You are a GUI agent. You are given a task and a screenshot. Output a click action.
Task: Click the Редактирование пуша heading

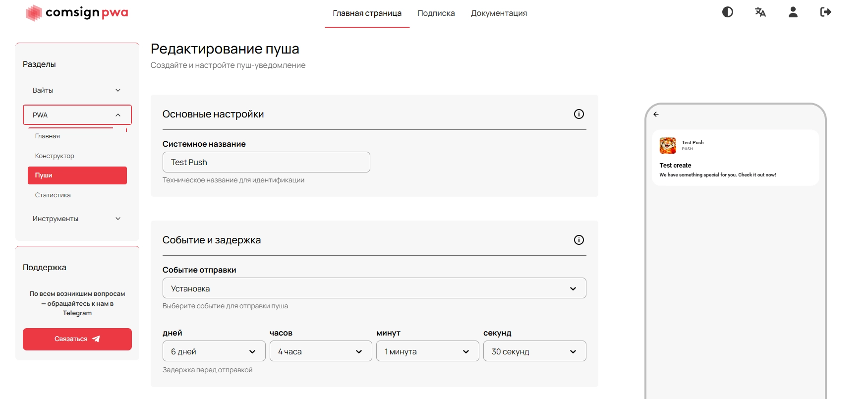pyautogui.click(x=225, y=49)
